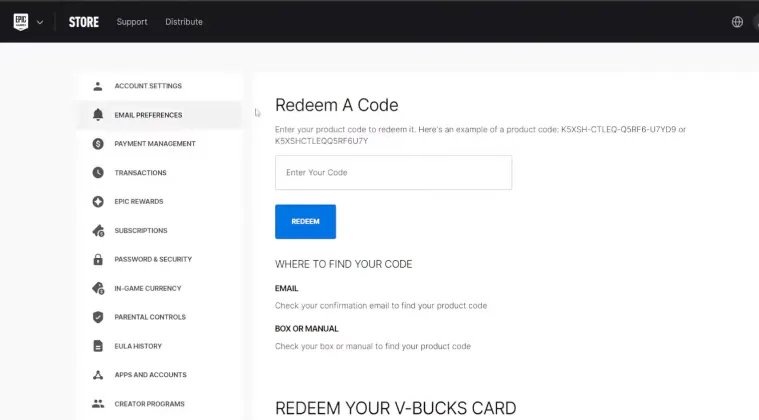This screenshot has height=420, width=759.
Task: Click the Transactions clock icon
Action: point(98,173)
